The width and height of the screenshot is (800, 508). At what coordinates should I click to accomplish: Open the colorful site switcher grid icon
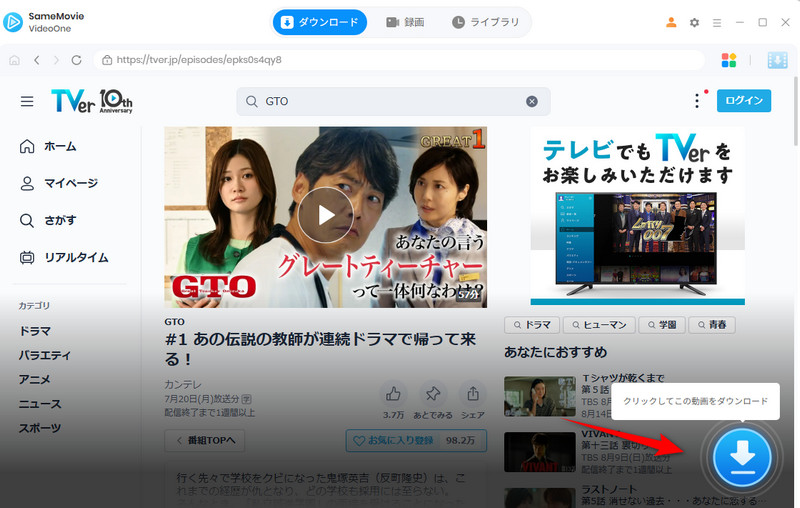click(x=729, y=60)
